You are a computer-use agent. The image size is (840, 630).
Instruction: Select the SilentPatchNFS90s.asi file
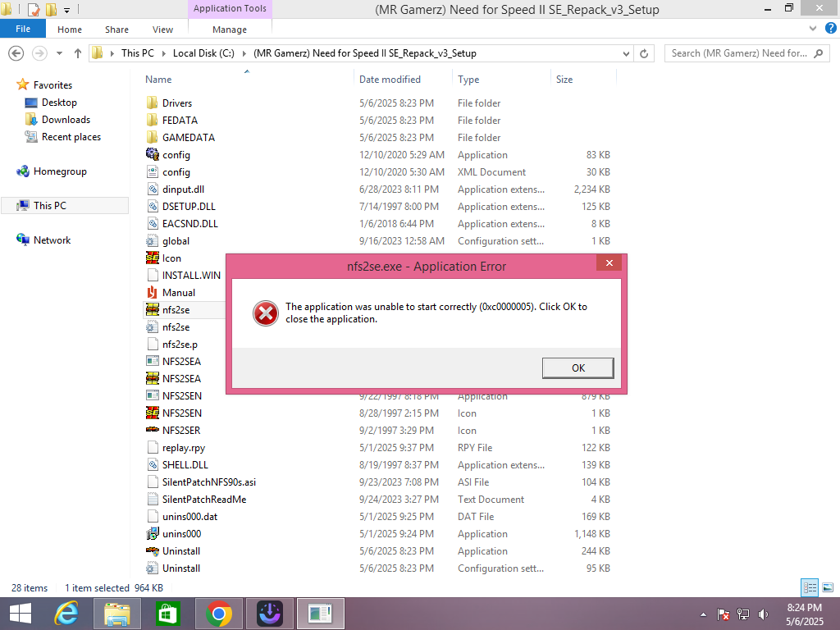pyautogui.click(x=208, y=482)
